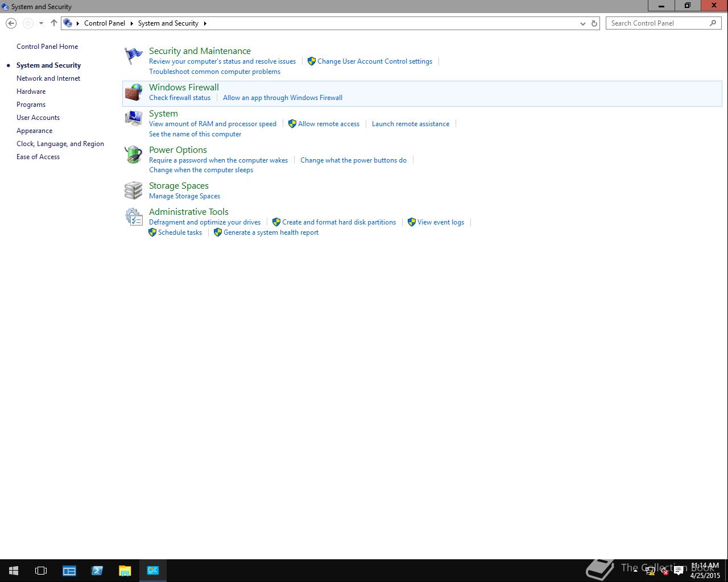Click Check firewall status

click(180, 98)
